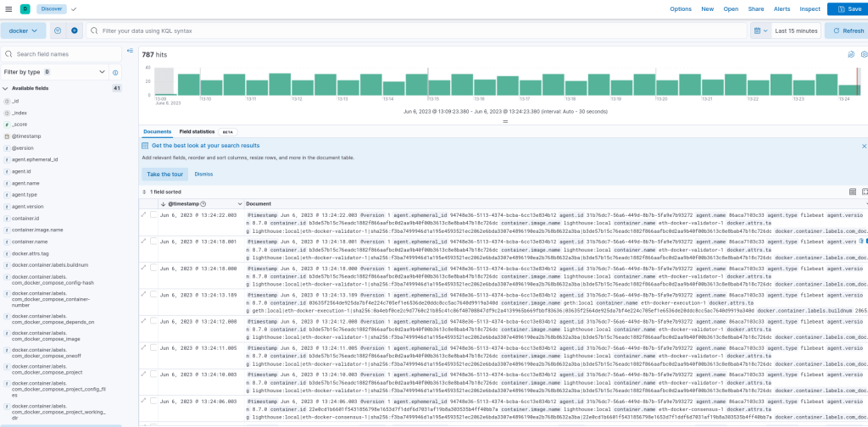Screen dimensions: 868x427
Task: Click the Take the tour button
Action: click(x=164, y=174)
